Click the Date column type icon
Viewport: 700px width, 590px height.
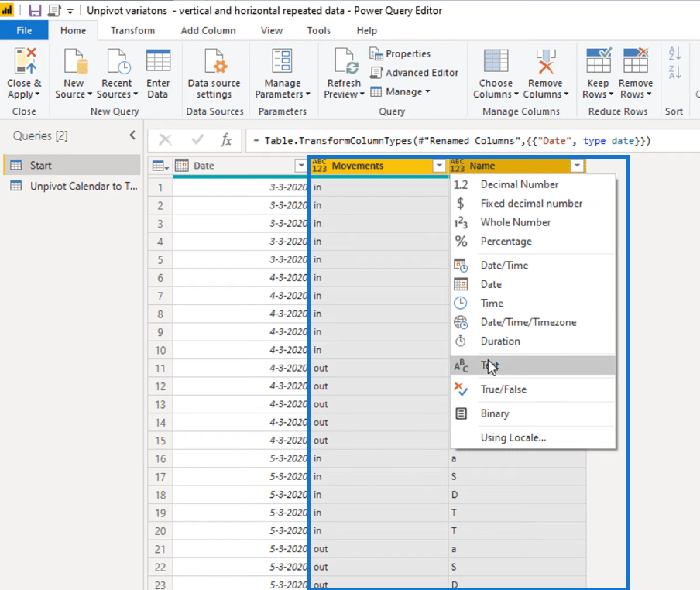coord(182,166)
